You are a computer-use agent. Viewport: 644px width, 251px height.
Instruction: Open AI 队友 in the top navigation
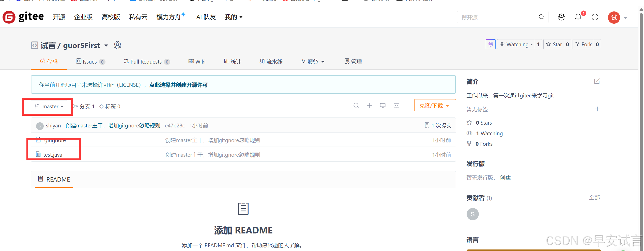click(x=206, y=17)
